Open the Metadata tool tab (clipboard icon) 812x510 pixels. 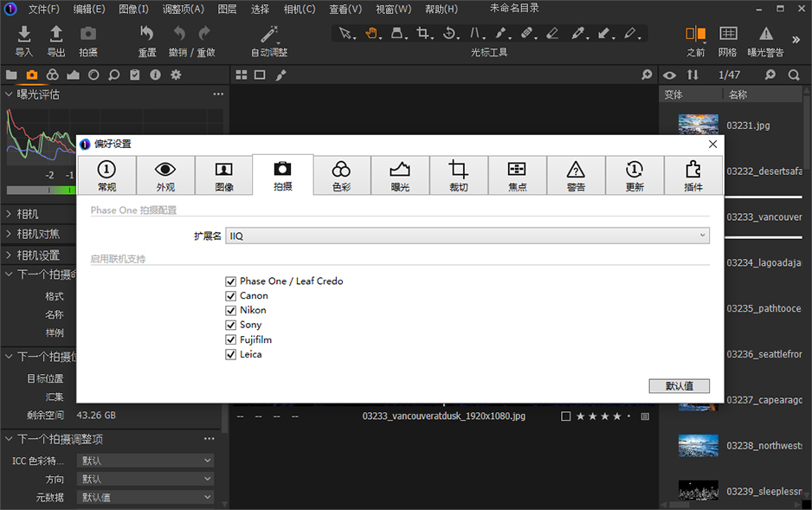click(x=136, y=75)
